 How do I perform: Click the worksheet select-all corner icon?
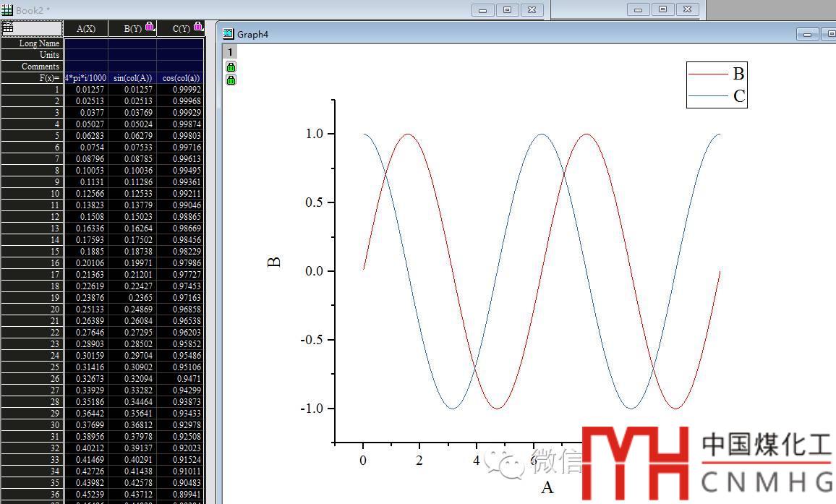(8, 27)
